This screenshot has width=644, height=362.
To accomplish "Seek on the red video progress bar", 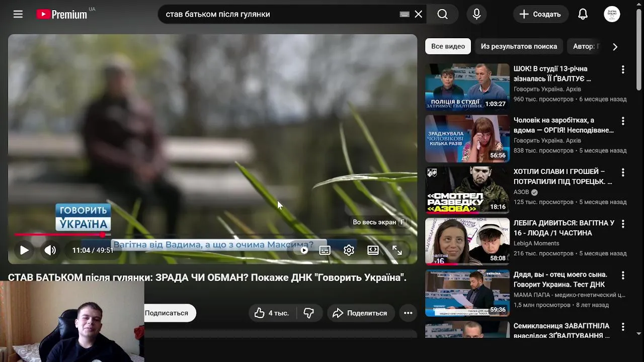I will click(x=212, y=235).
